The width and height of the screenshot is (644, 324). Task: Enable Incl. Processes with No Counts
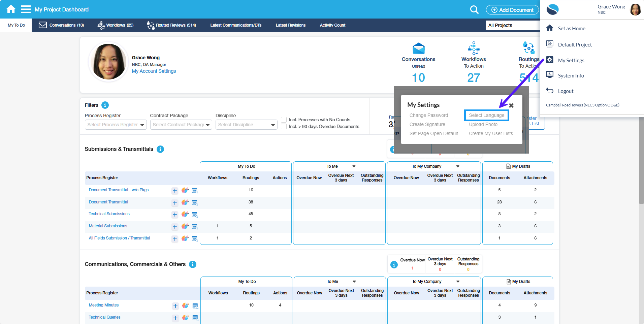tap(284, 120)
